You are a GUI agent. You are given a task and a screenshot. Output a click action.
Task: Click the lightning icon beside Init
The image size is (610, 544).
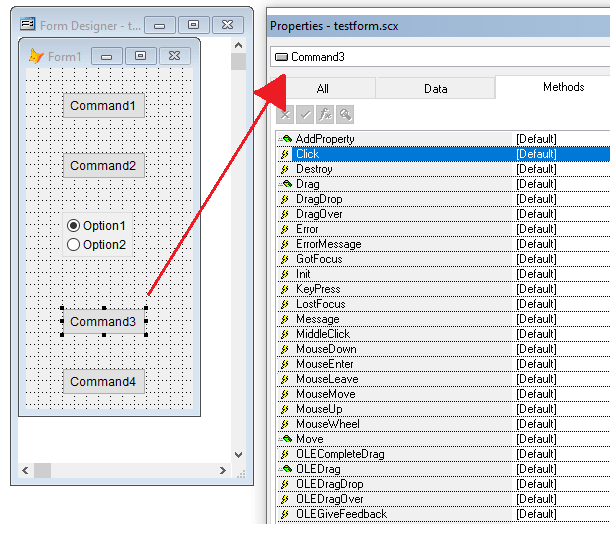tap(285, 274)
